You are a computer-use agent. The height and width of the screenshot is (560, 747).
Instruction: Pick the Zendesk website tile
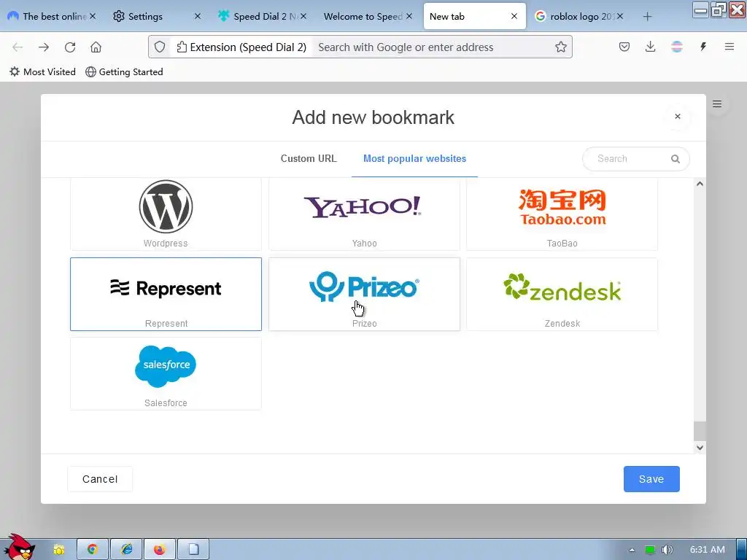tap(562, 295)
